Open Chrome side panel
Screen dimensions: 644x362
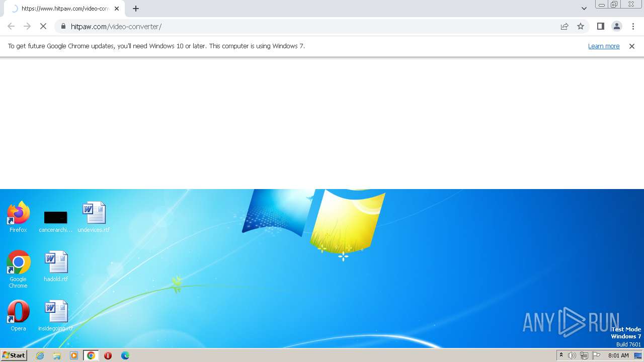[600, 26]
